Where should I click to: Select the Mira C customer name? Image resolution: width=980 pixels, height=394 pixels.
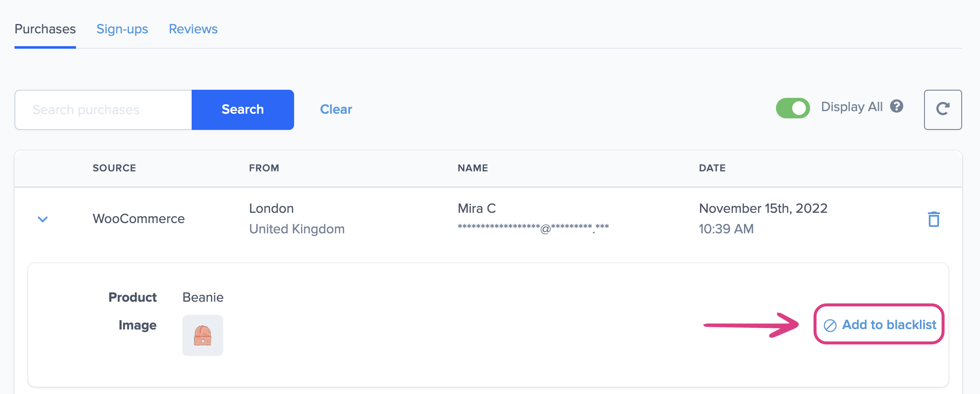point(476,209)
